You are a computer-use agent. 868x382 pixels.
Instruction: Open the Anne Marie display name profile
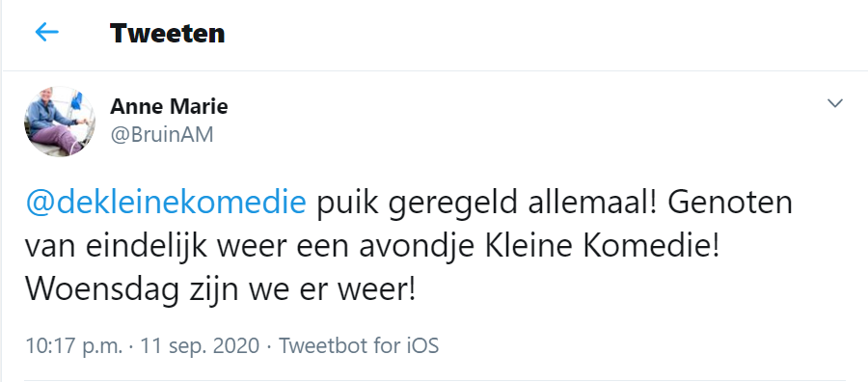169,106
